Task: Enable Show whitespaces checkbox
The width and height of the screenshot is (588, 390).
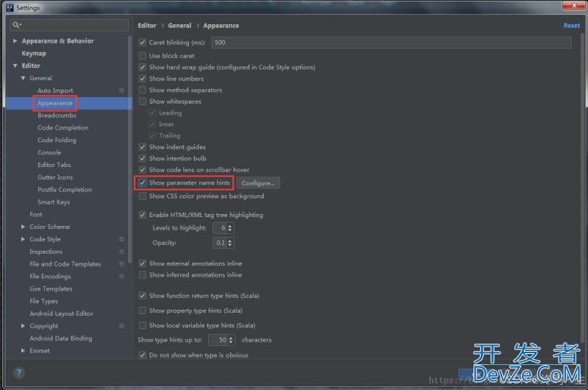Action: pos(143,102)
